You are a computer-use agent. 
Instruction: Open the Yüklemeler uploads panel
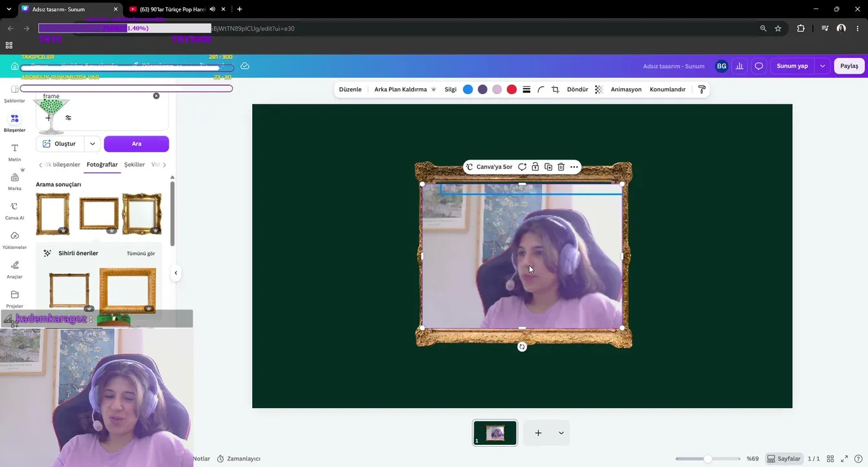[x=14, y=240]
